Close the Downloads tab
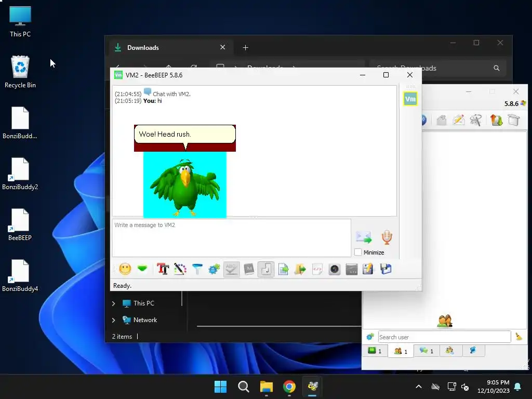Image resolution: width=532 pixels, height=399 pixels. click(222, 47)
